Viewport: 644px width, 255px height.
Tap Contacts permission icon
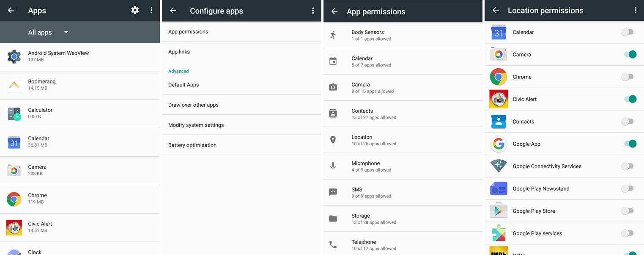pyautogui.click(x=333, y=114)
